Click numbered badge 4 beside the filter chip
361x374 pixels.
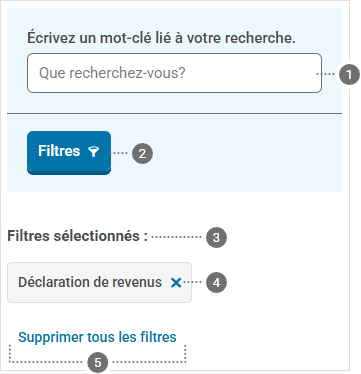tap(216, 282)
